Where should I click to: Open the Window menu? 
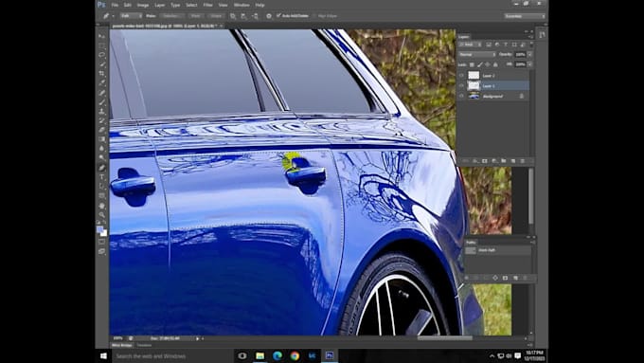pos(241,5)
